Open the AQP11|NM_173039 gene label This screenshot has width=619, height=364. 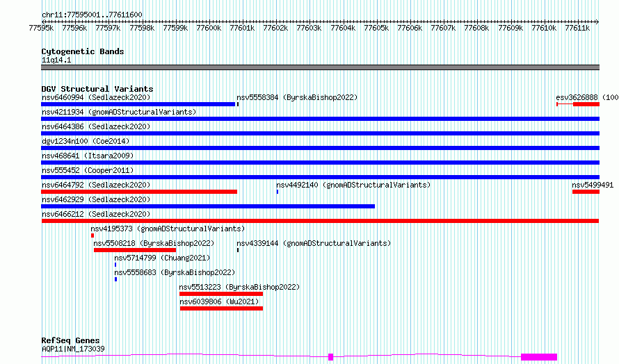73,349
